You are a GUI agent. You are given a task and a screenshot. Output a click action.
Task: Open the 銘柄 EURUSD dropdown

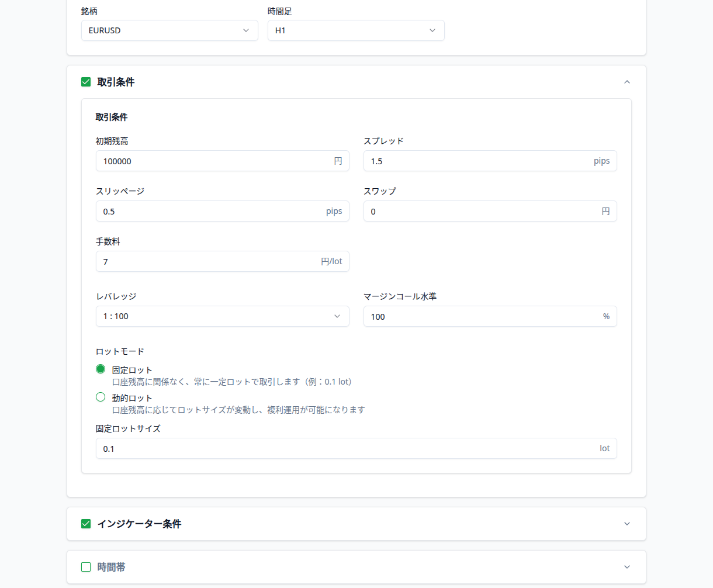pyautogui.click(x=169, y=30)
